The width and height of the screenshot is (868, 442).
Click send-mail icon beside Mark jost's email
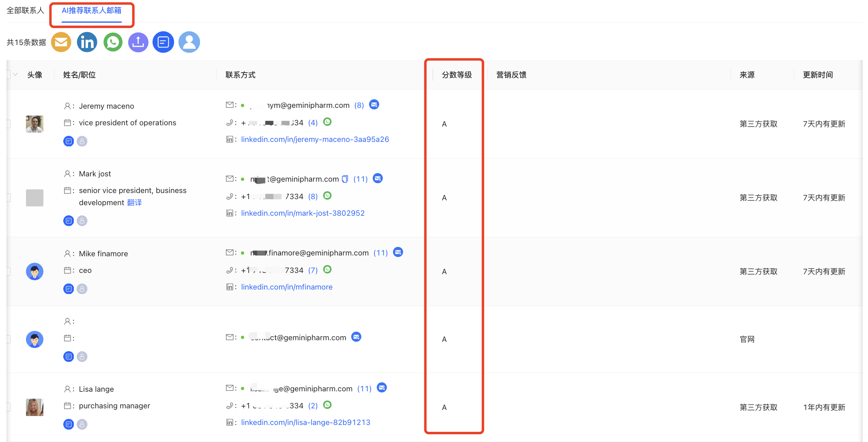click(x=378, y=178)
